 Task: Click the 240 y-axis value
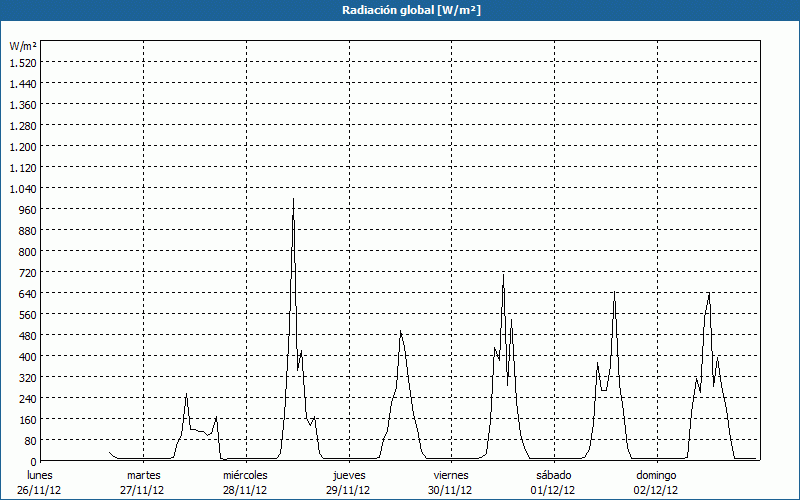coord(28,398)
